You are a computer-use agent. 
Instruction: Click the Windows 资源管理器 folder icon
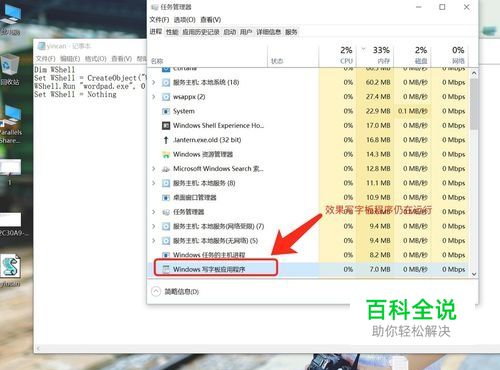click(x=166, y=154)
